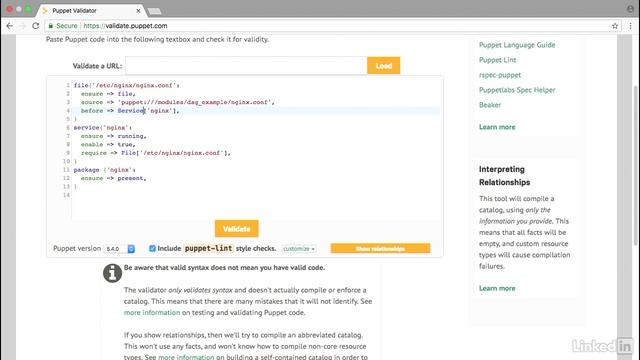Screen dimensions: 640x360
Task: Close the Puppet Validator tab
Action: click(138, 11)
